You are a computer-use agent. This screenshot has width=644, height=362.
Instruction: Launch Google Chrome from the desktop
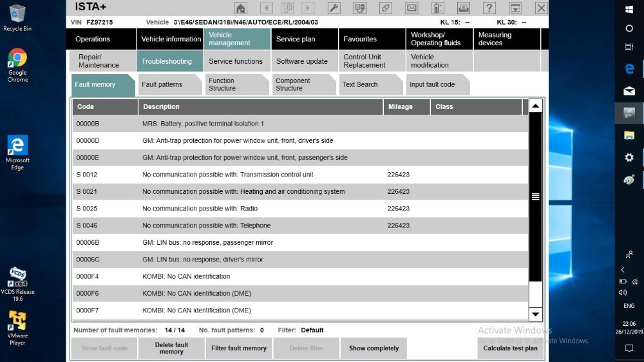tap(17, 65)
